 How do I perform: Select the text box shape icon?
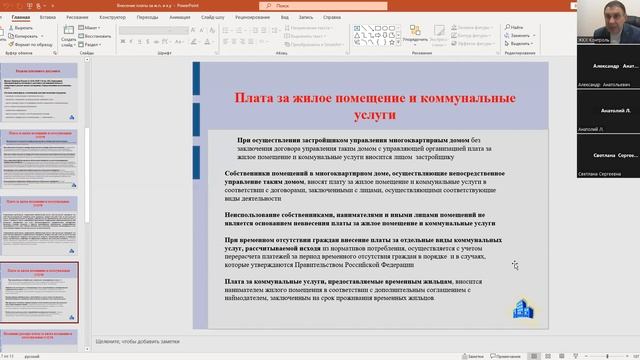[x=357, y=28]
